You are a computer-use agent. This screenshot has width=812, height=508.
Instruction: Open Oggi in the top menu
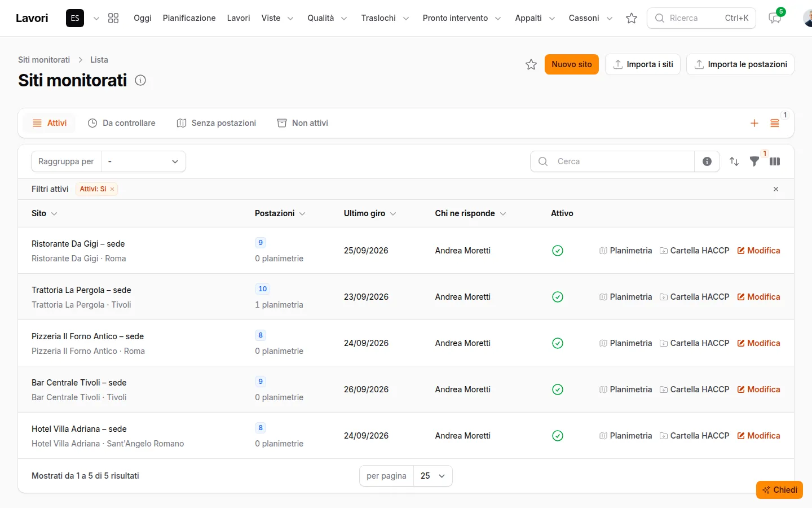(x=143, y=18)
